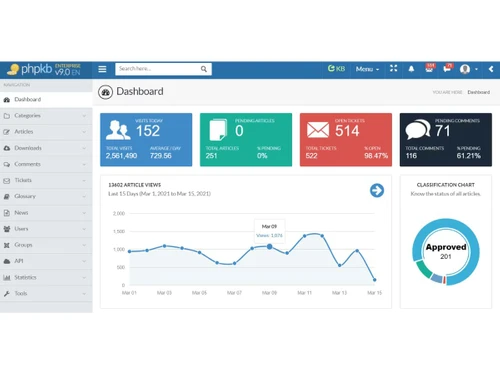Enter fullscreen with the expand icon
Viewport: 500px width, 375px height.
pyautogui.click(x=394, y=68)
